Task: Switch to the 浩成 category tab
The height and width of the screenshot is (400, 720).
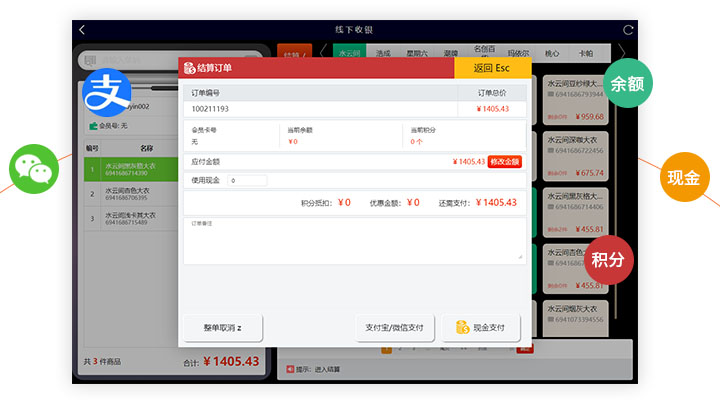Action: click(383, 52)
